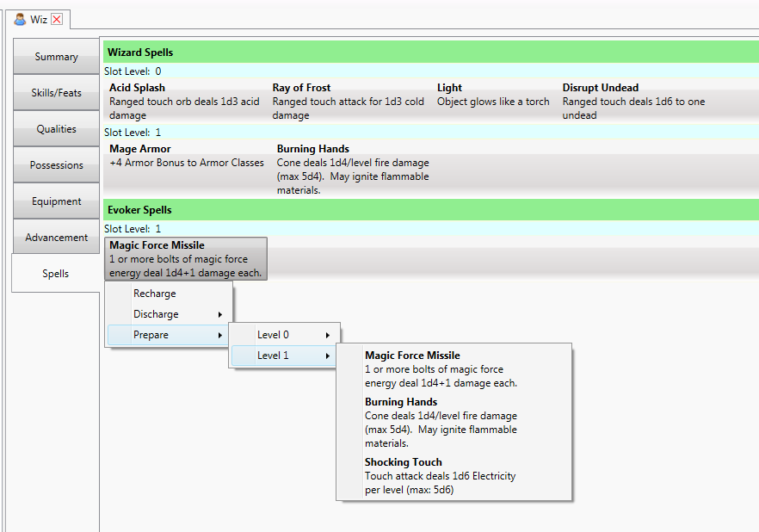Click the Mage Armor spell slot

tap(187, 162)
